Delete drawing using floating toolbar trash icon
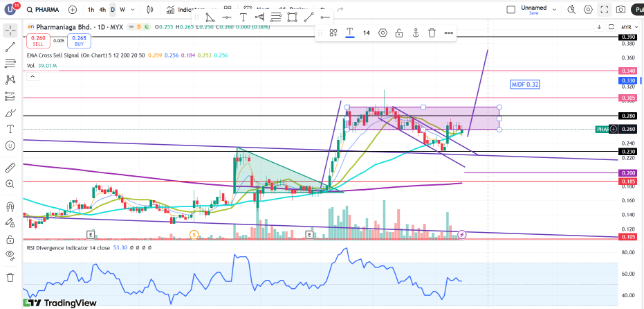644x309 pixels. [432, 33]
